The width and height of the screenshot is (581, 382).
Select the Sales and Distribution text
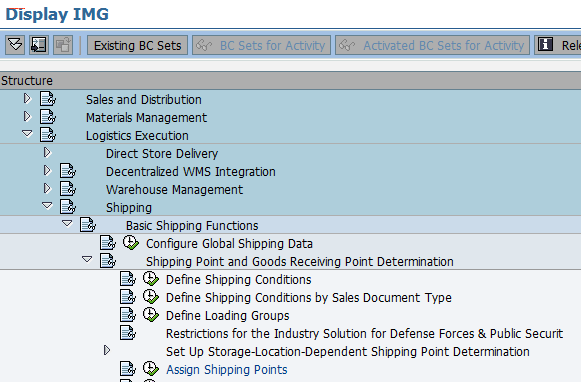pos(144,100)
